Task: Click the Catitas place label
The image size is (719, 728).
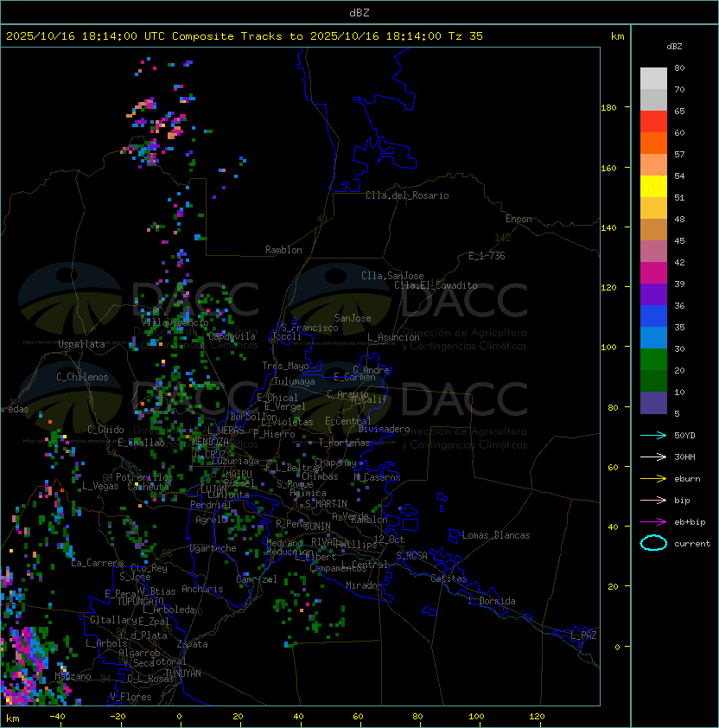Action: tap(449, 578)
